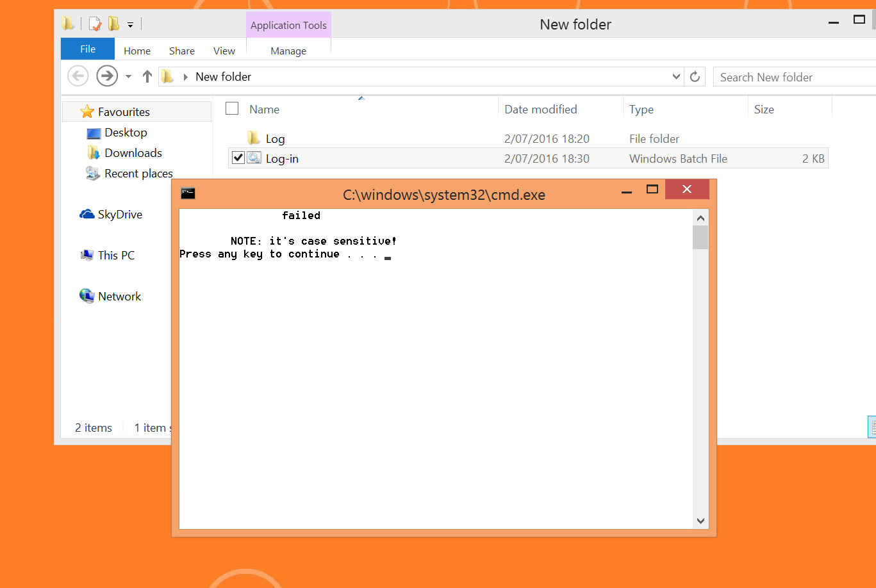The image size is (876, 588).
Task: Open the SkyDrive location in the sidebar
Action: click(119, 214)
